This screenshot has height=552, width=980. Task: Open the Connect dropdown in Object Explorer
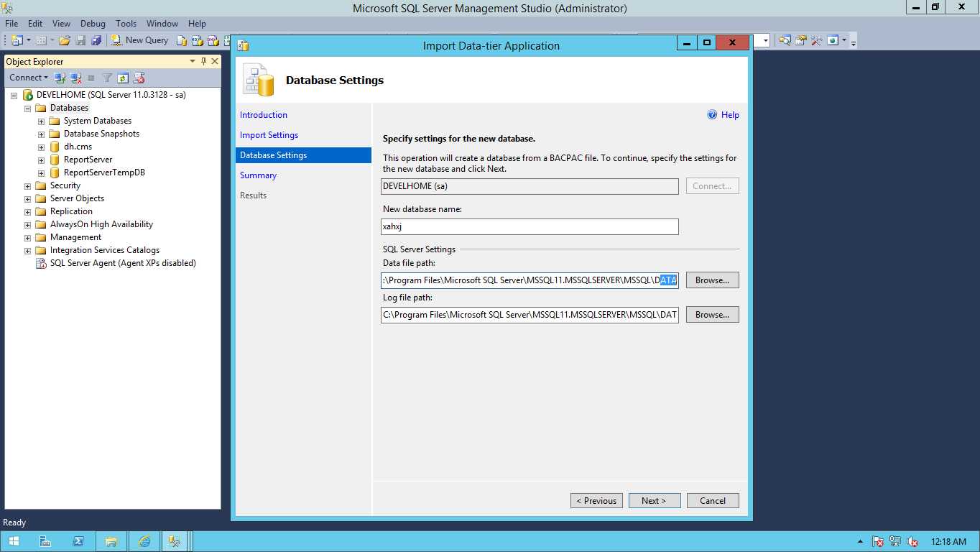(29, 78)
